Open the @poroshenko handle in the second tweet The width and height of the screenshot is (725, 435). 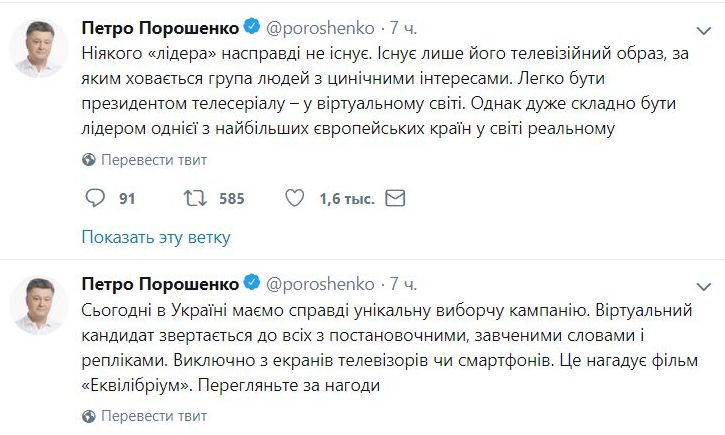[322, 285]
